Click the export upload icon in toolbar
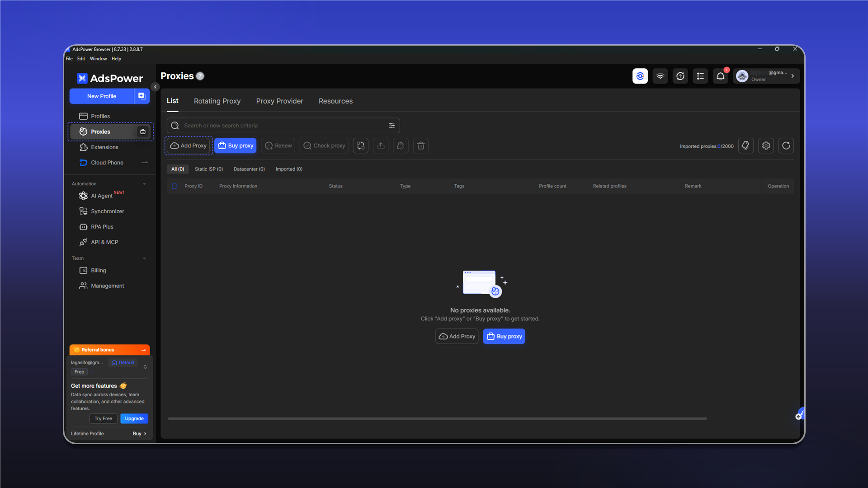 click(x=381, y=145)
